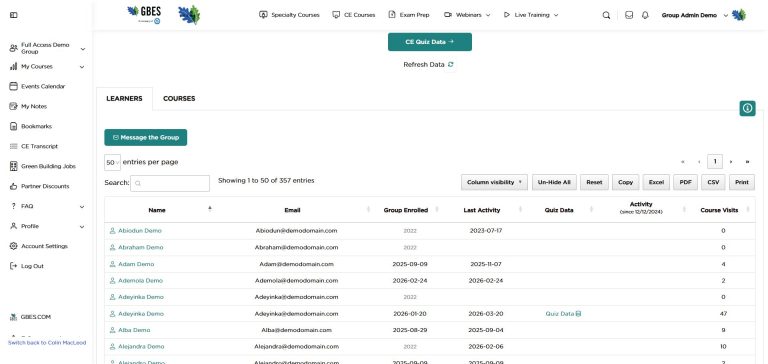Select page number 1
The height and width of the screenshot is (364, 768).
715,162
